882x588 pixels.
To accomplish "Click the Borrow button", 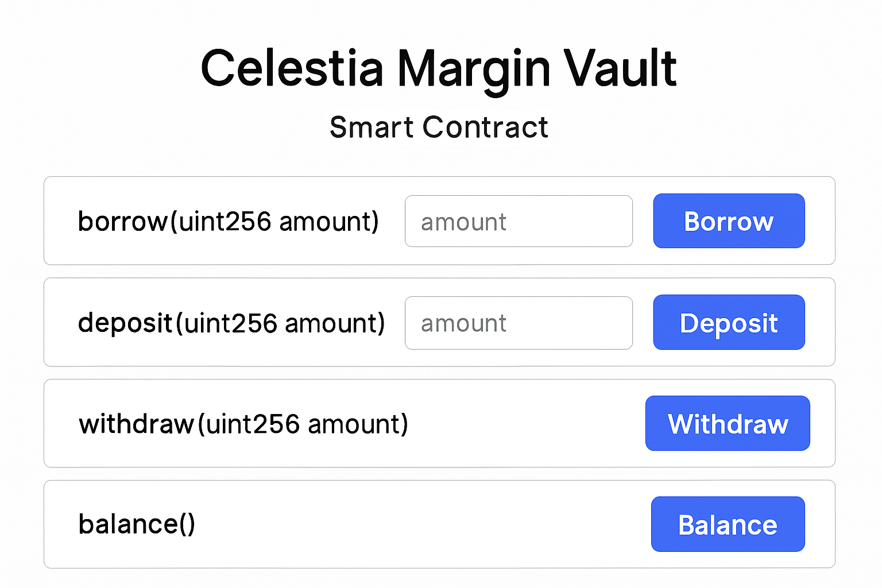I will [728, 221].
